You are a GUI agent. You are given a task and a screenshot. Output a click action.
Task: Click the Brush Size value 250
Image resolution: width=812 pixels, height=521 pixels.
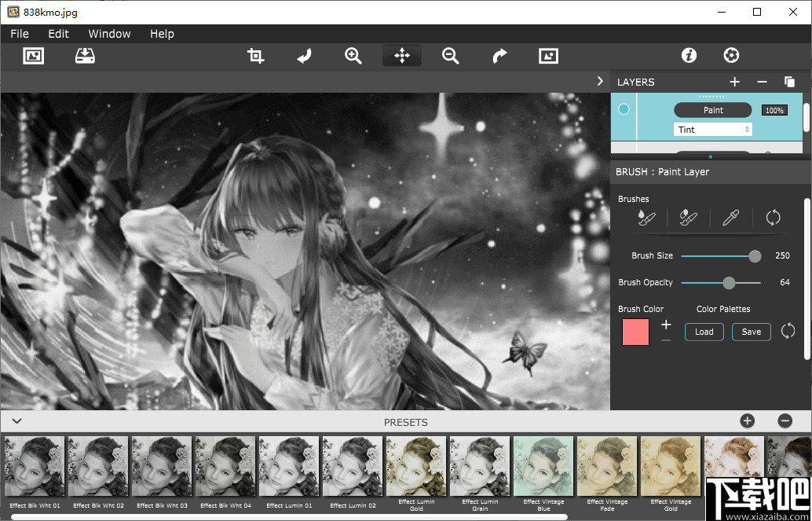782,255
